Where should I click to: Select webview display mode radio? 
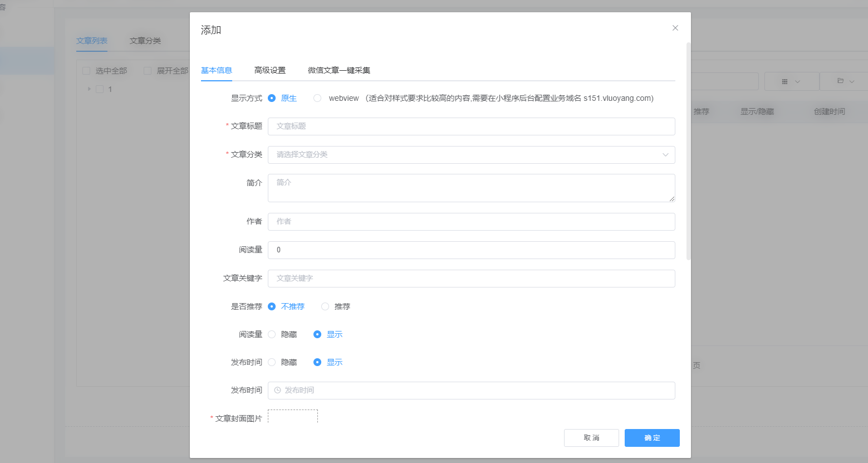click(x=317, y=98)
